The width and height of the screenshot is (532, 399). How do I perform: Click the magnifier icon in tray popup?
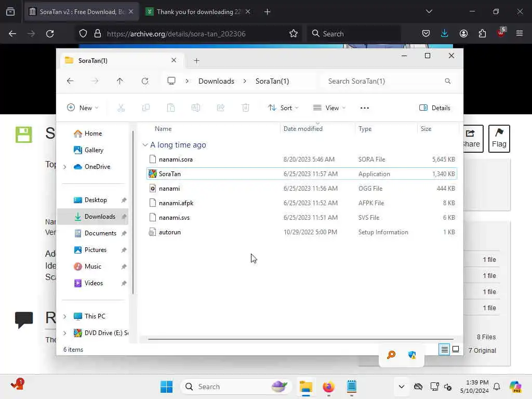tap(391, 355)
